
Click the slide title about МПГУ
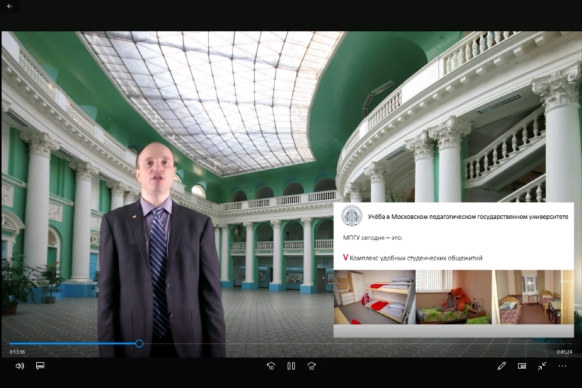[x=468, y=216]
